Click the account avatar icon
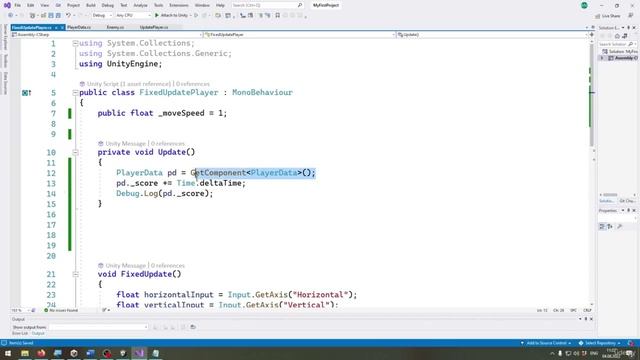This screenshot has height=360, width=640. click(584, 5)
